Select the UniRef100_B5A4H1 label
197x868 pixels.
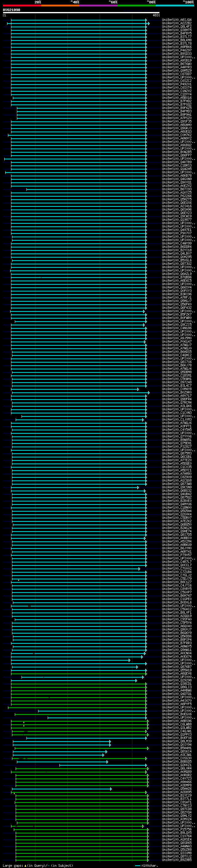pyautogui.click(x=177, y=748)
